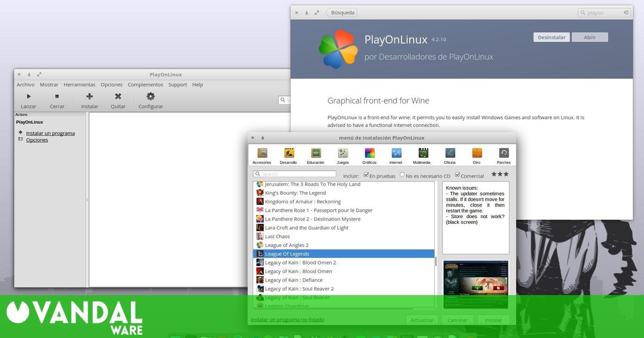Open the Herramientas menu
This screenshot has width=644, height=338.
coord(79,84)
